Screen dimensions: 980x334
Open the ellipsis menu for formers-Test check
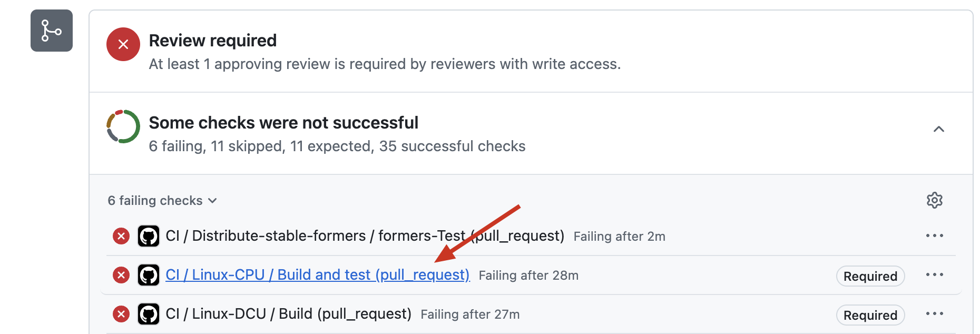tap(935, 236)
